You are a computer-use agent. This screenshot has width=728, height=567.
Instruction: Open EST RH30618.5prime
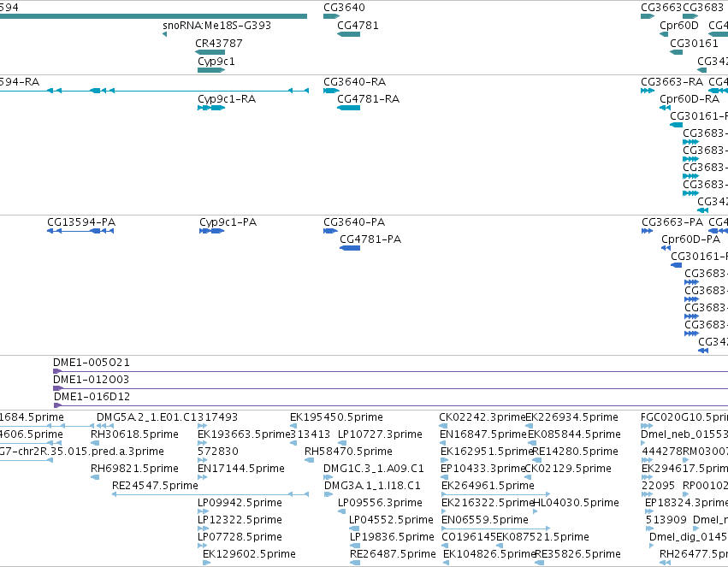tap(134, 434)
